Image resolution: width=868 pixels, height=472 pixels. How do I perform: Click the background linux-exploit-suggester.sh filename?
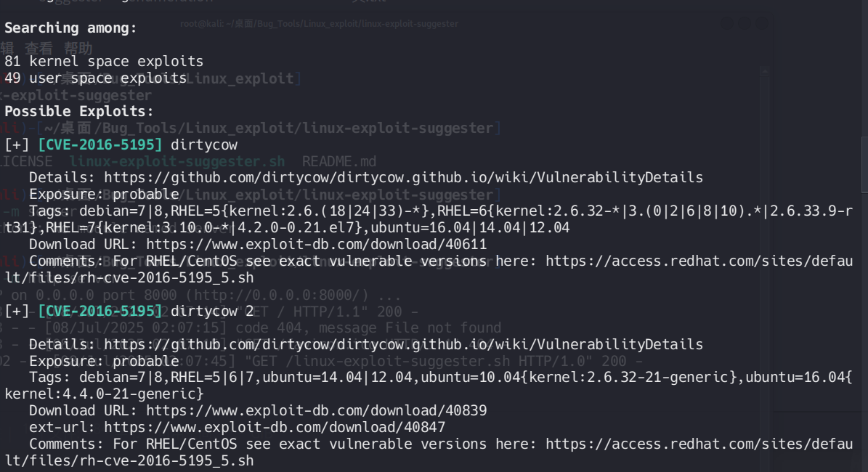point(177,161)
